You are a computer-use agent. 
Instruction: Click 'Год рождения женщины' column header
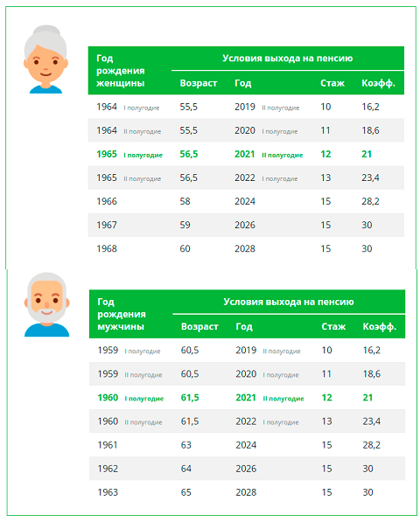click(x=120, y=71)
